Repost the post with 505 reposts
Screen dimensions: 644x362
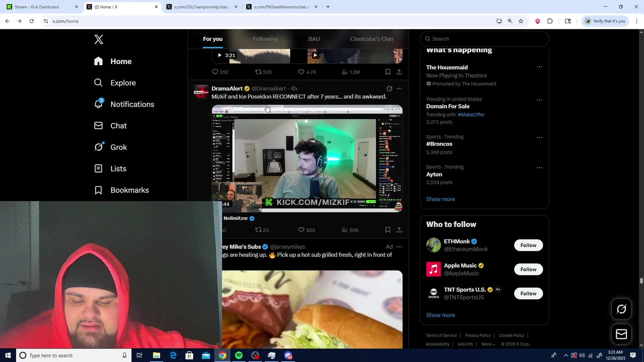(263, 72)
